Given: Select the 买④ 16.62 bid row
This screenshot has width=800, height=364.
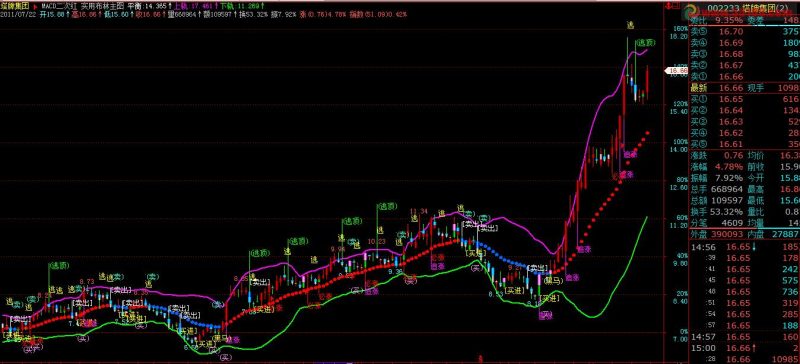Looking at the screenshot, I should [x=745, y=133].
